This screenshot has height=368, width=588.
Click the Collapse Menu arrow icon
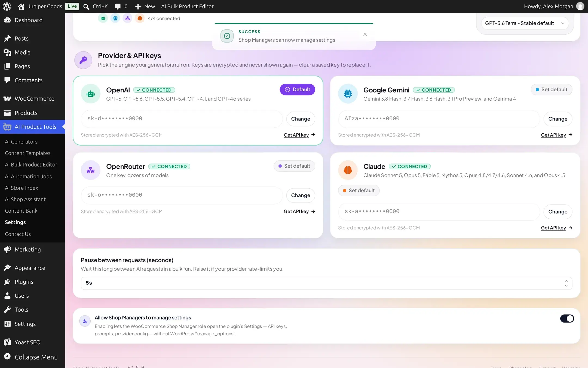[7, 357]
